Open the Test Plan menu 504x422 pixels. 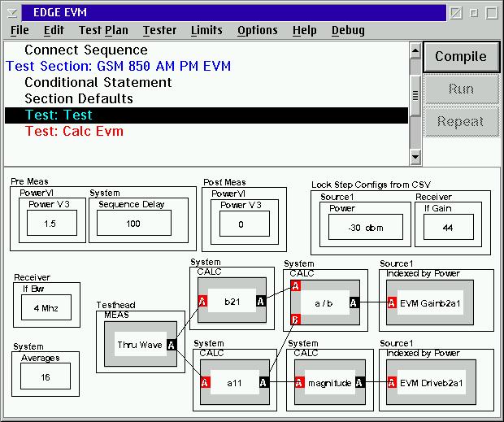(x=103, y=31)
